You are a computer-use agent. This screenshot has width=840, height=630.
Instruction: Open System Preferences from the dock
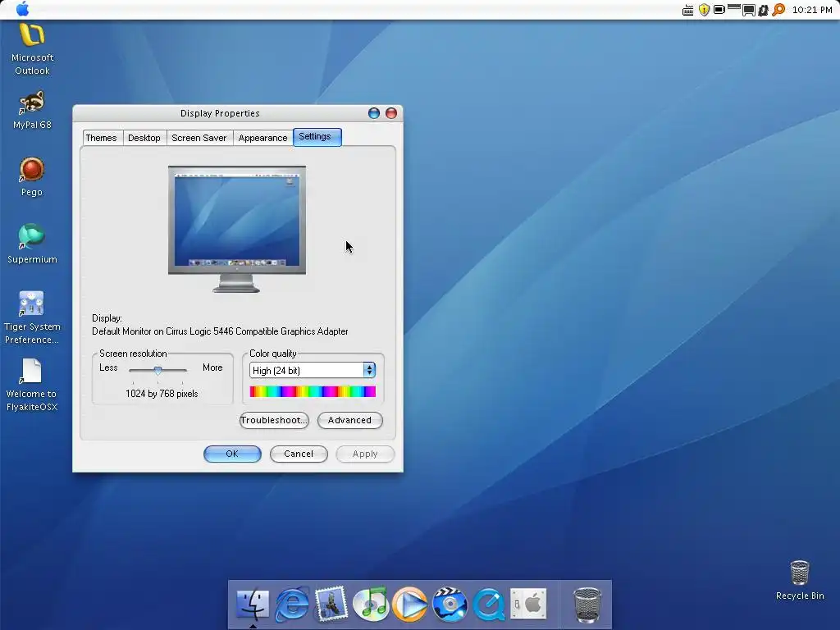[528, 605]
